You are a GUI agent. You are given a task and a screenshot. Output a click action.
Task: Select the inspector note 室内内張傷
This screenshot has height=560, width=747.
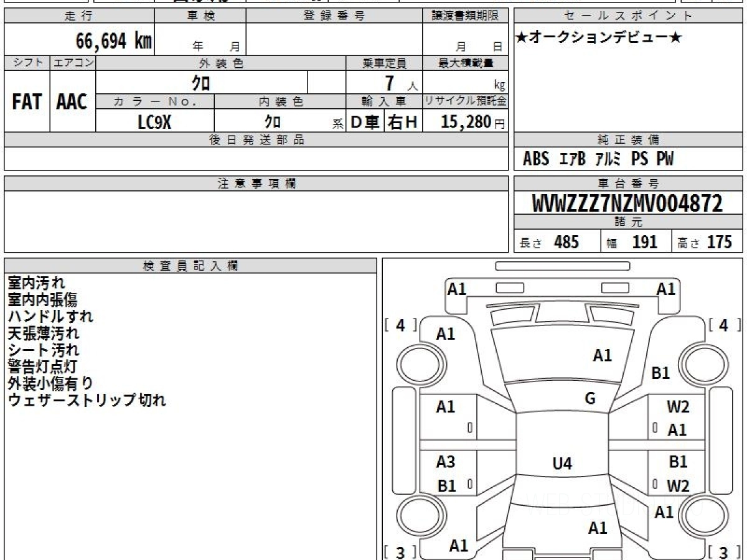43,299
